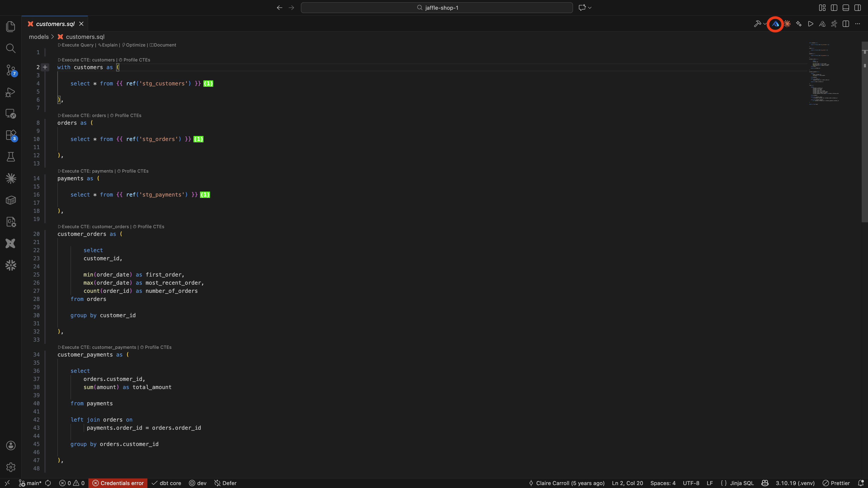Click the models breadcrumb folder

[x=39, y=37]
